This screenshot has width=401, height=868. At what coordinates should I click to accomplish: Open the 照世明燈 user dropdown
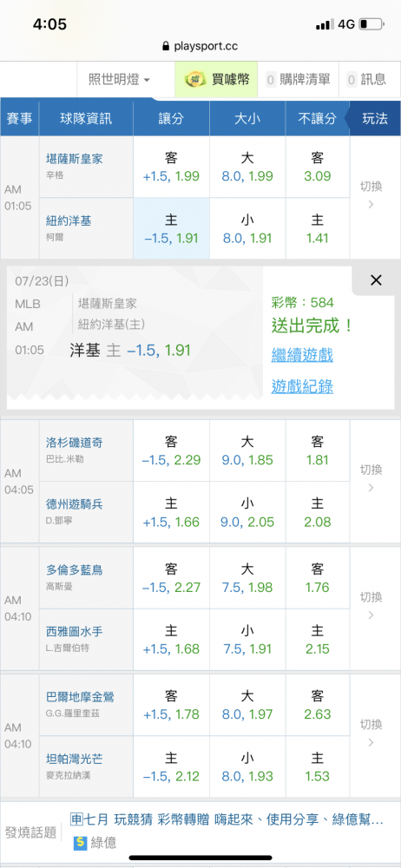point(119,80)
